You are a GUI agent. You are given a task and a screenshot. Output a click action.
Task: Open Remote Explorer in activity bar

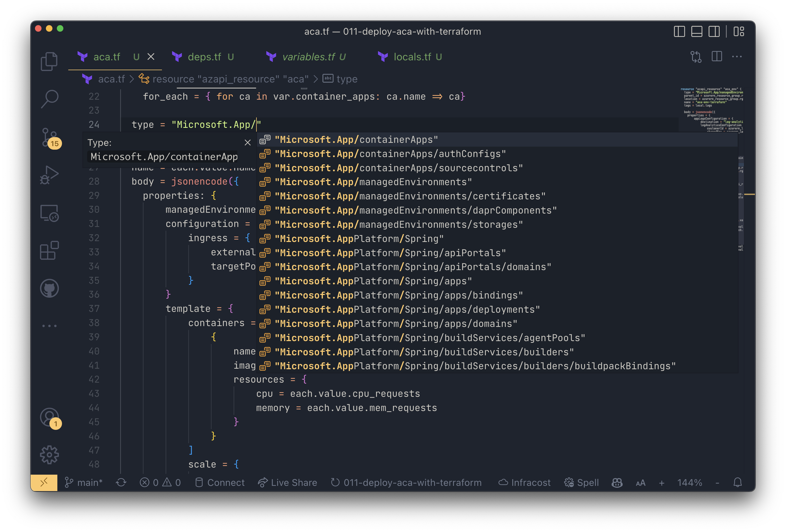49,213
